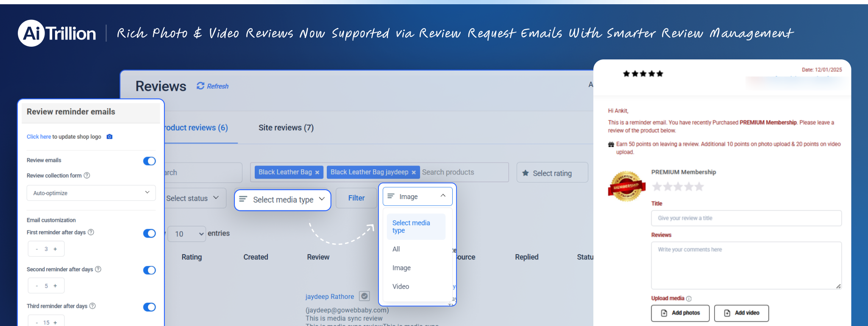Image resolution: width=868 pixels, height=326 pixels.
Task: Choose the Image option in media list
Action: tap(401, 268)
